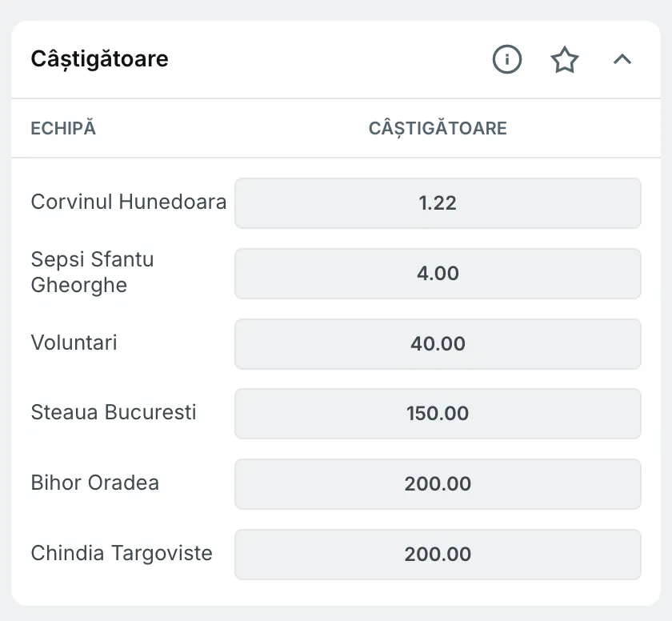Viewport: 672px width, 621px height.
Task: Expand or collapse the winner market section
Action: pos(622,59)
